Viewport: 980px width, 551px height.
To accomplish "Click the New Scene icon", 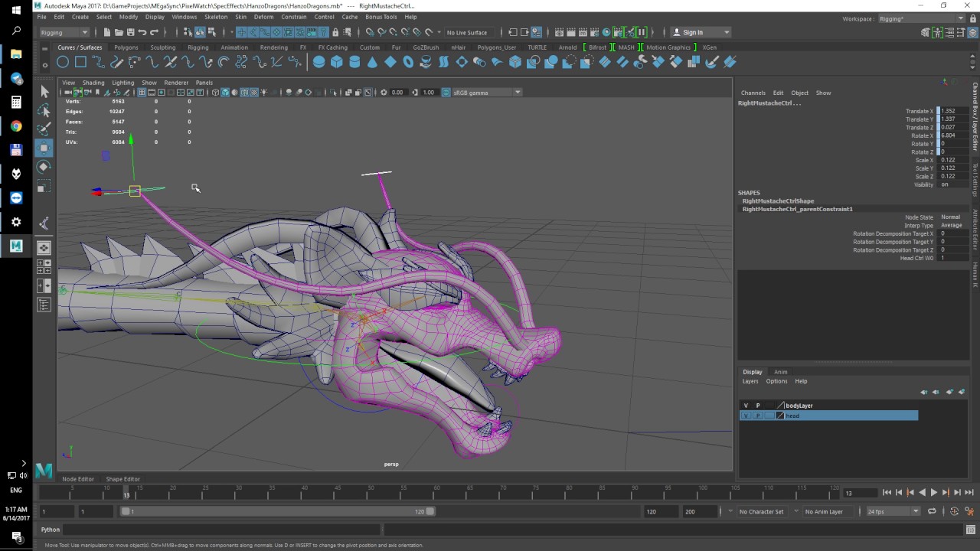I will pyautogui.click(x=107, y=32).
